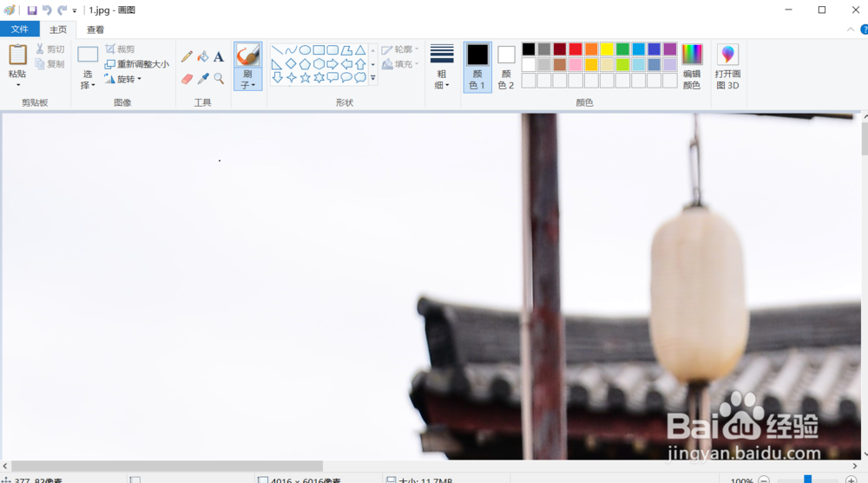This screenshot has height=483, width=868.
Task: Open the File menu tab
Action: [x=19, y=29]
